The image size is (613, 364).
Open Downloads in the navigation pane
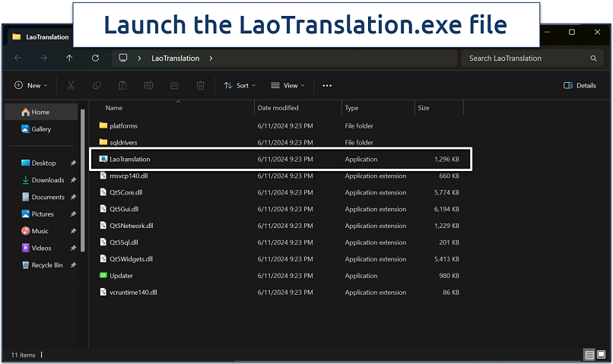click(x=43, y=180)
